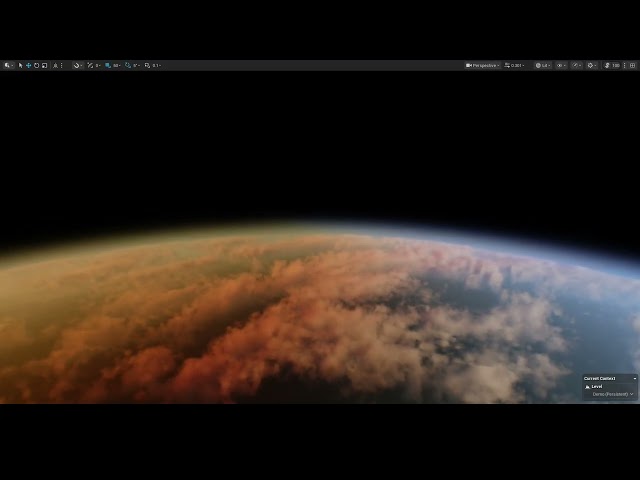Image resolution: width=640 pixels, height=480 pixels.
Task: Click the Level entry in Current Context
Action: [x=596, y=387]
